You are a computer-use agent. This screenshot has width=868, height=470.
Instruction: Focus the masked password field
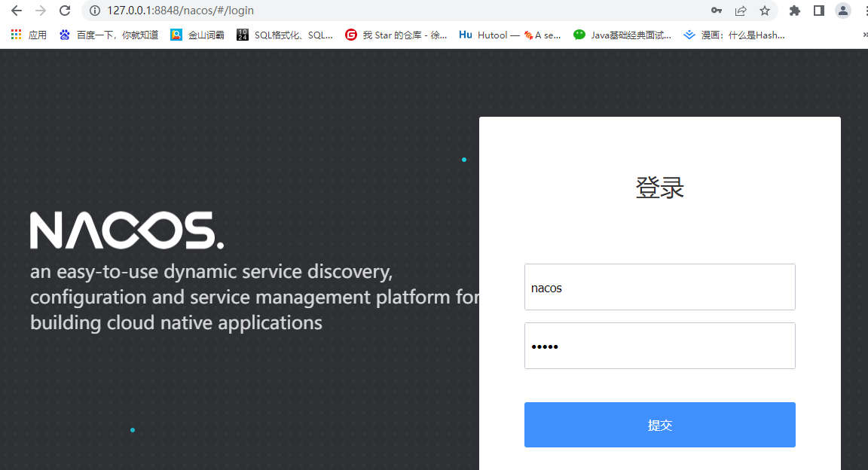click(x=660, y=346)
